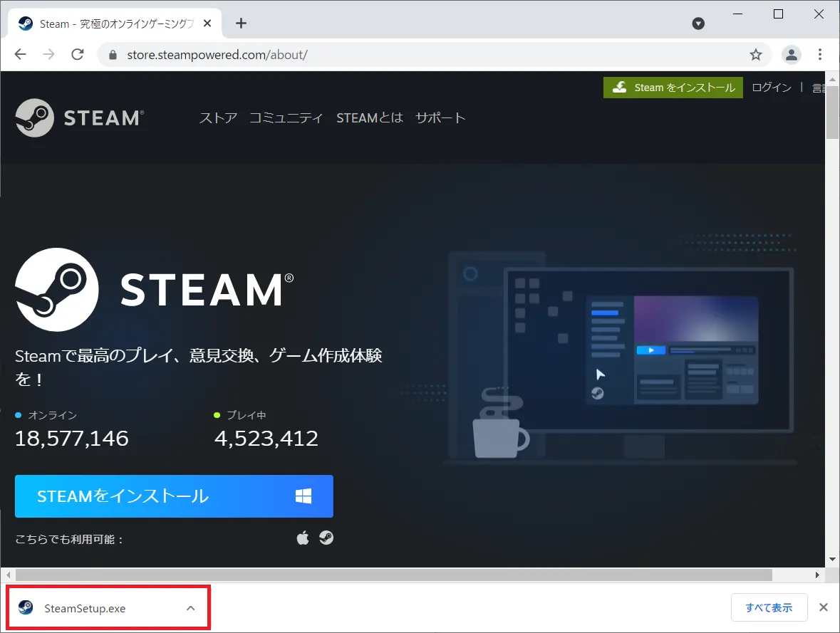Image resolution: width=840 pixels, height=633 pixels.
Task: Close the download bar
Action: click(x=824, y=607)
